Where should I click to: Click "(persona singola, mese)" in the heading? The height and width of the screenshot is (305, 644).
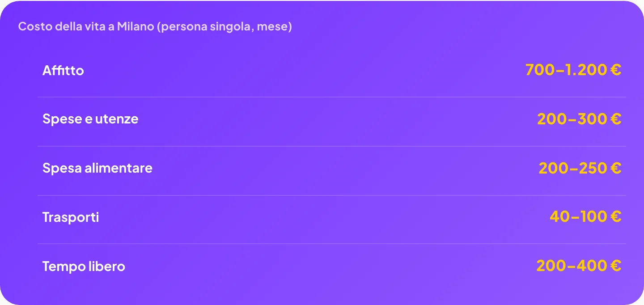(x=225, y=27)
